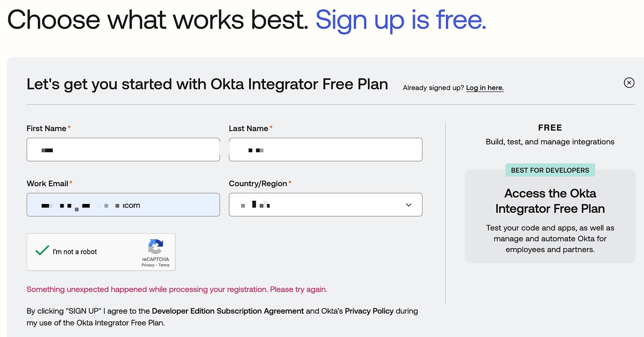Click inside the Last Name input field
This screenshot has height=337, width=644.
[325, 149]
